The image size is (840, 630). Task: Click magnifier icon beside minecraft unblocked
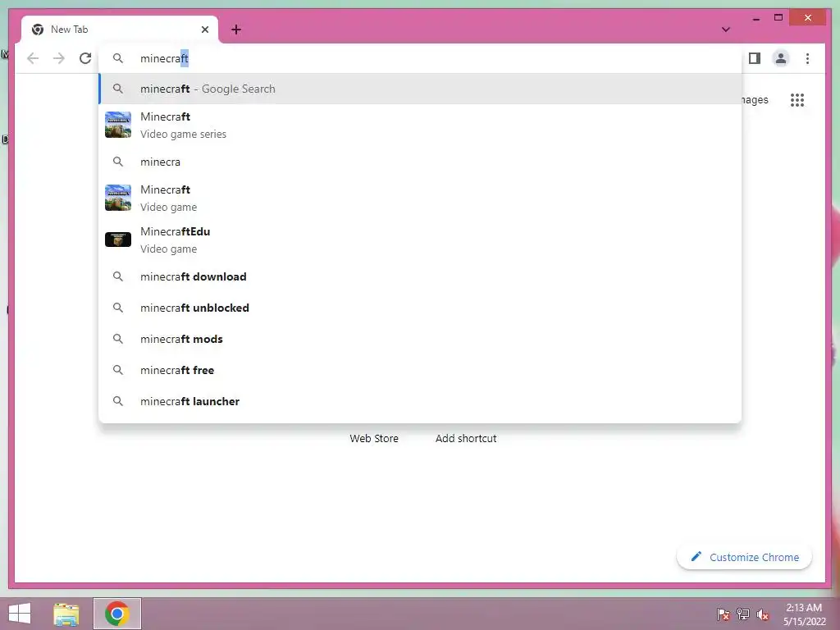118,308
